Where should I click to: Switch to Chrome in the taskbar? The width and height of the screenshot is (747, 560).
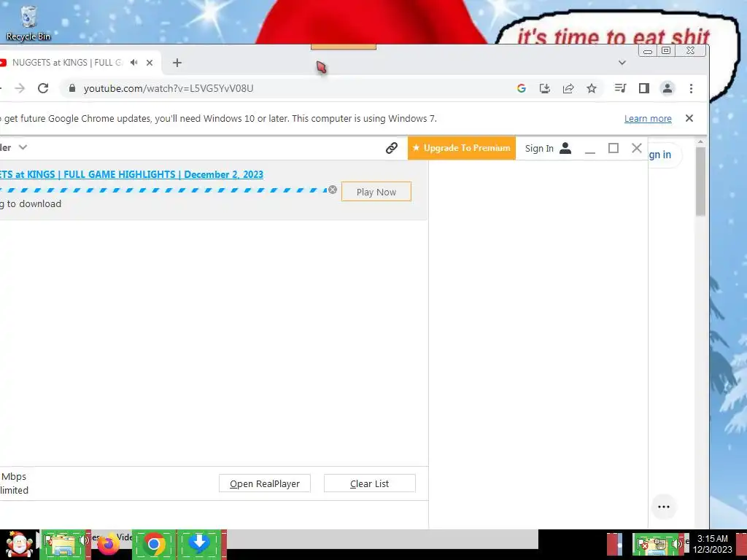coord(154,544)
